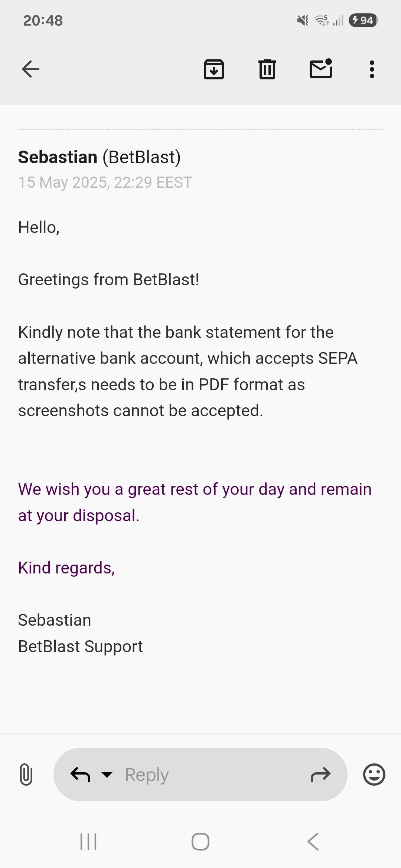Tap the clock showing 20:48
Screen dimensions: 401x868
tap(43, 20)
